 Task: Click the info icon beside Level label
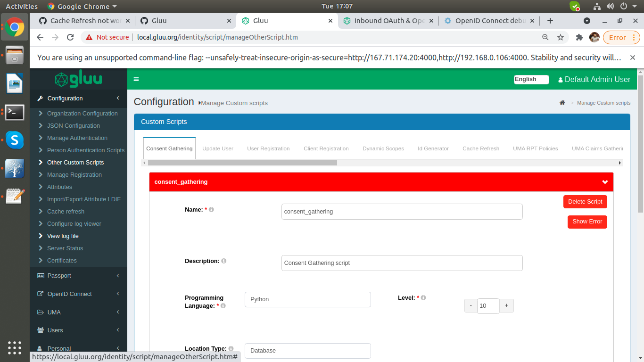pos(423,297)
